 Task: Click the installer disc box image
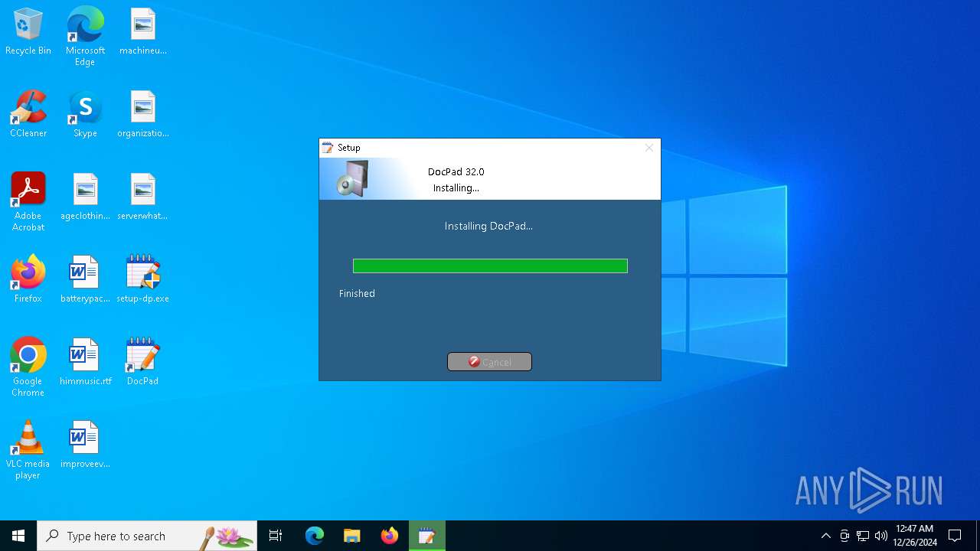tap(353, 179)
